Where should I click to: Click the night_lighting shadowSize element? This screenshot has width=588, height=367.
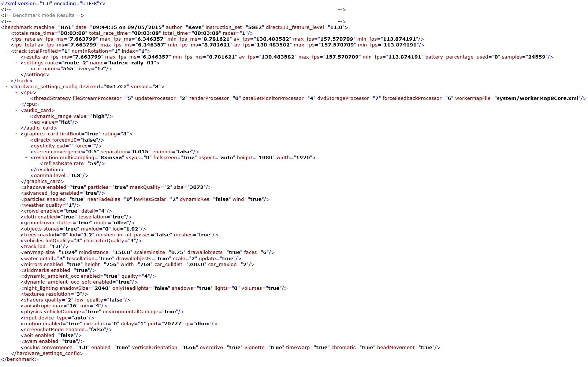coord(154,288)
